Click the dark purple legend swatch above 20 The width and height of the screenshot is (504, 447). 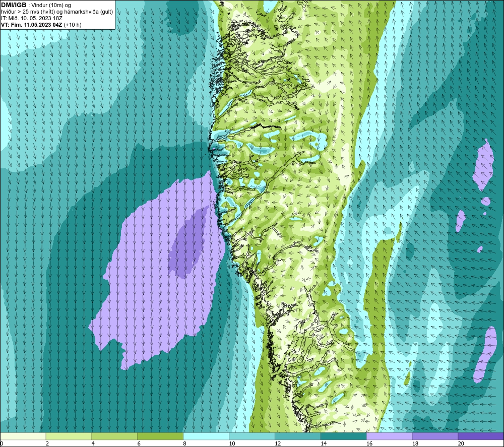(481, 436)
